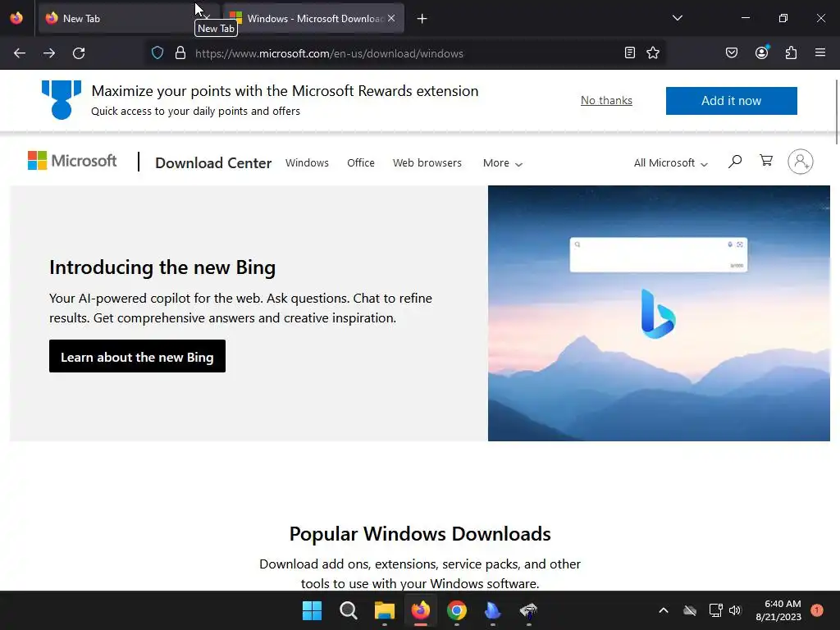Open Download Center link
The width and height of the screenshot is (840, 630).
point(213,163)
